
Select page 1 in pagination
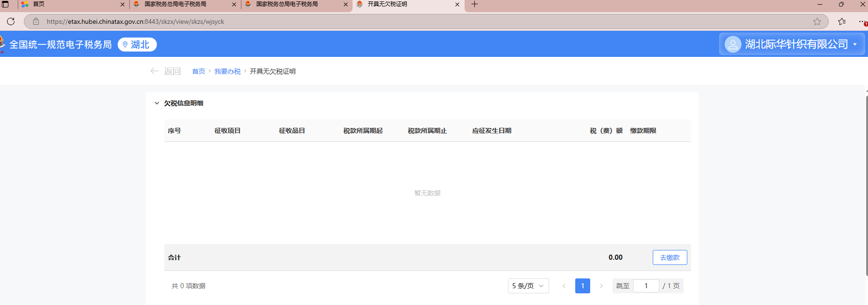[x=582, y=286]
